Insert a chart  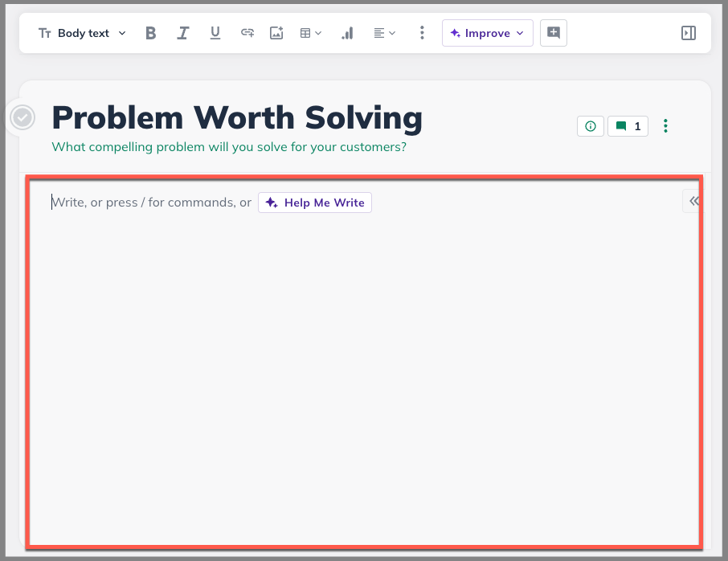[347, 33]
